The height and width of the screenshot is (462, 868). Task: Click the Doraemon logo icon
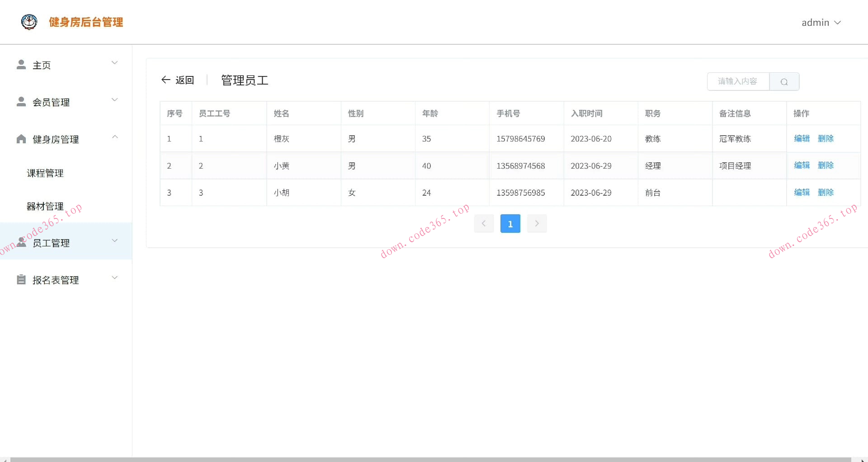point(29,22)
